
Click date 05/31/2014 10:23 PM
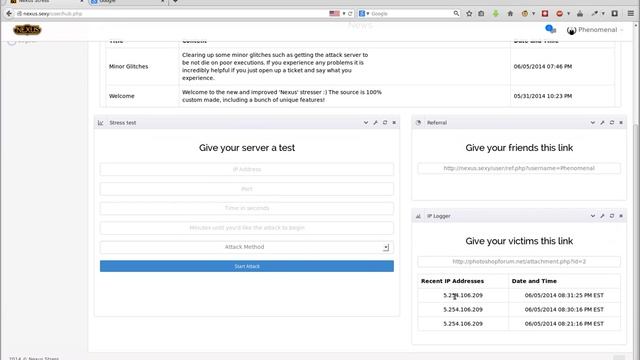coord(543,96)
